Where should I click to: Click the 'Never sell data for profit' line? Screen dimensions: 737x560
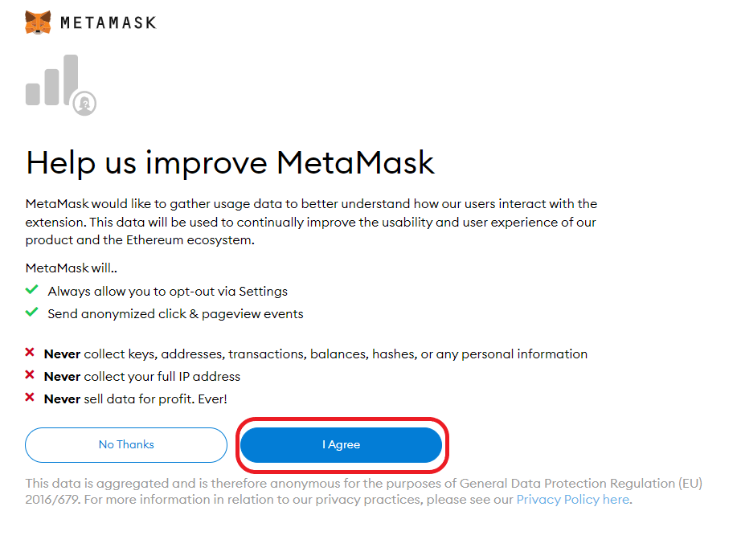[x=135, y=399]
